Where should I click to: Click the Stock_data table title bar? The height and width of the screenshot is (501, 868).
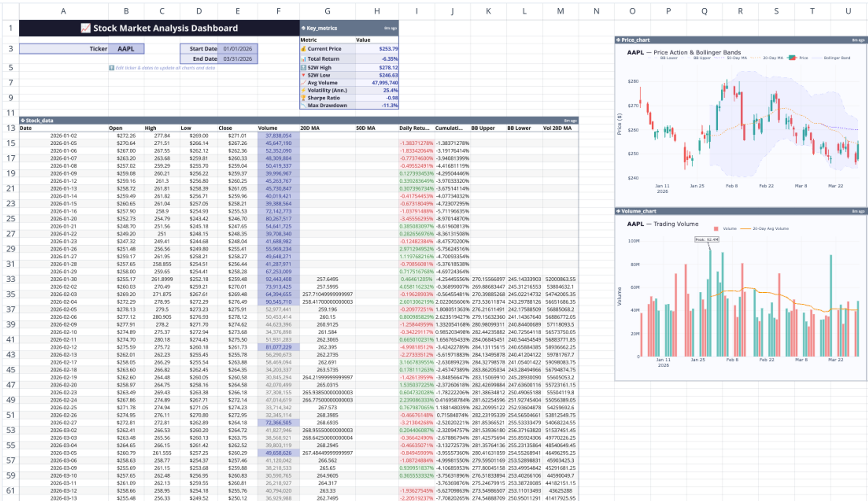(x=299, y=121)
